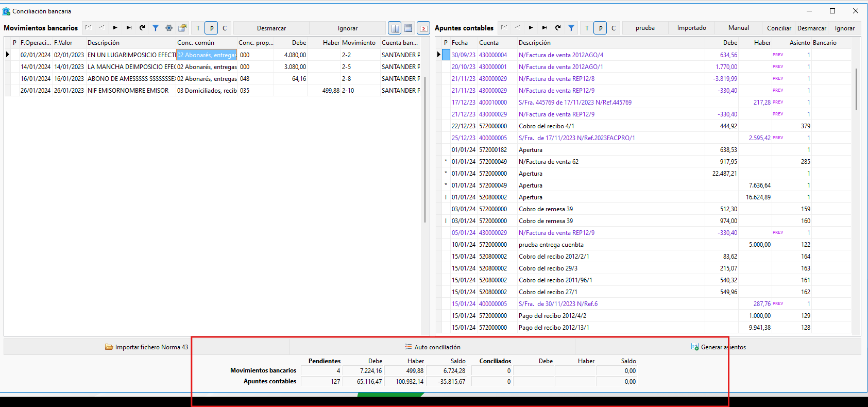
Task: Sort by the Cuenta column header
Action: pyautogui.click(x=489, y=43)
